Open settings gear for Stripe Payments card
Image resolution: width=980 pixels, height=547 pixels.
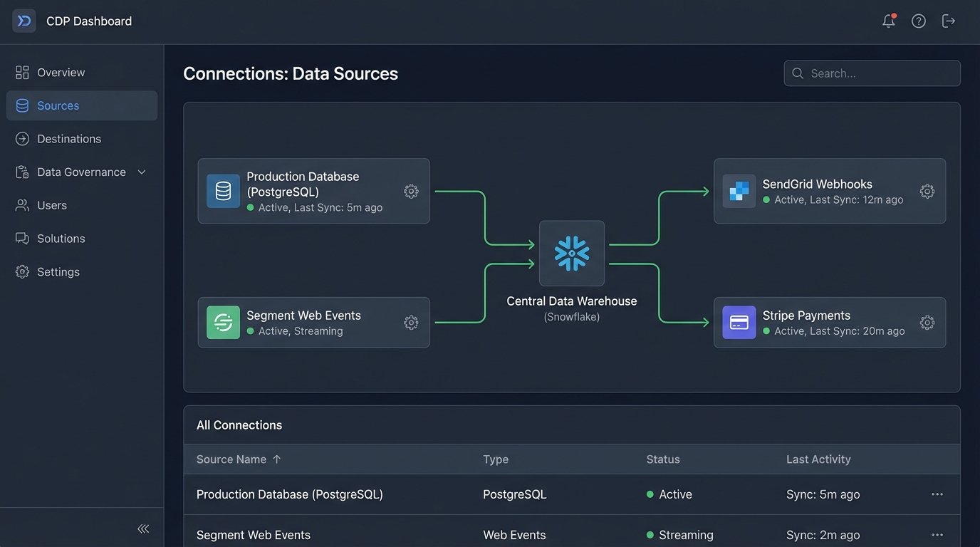927,323
